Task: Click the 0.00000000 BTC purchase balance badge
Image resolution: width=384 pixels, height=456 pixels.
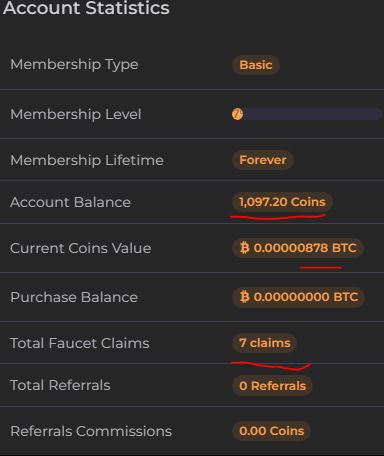Action: pyautogui.click(x=298, y=297)
